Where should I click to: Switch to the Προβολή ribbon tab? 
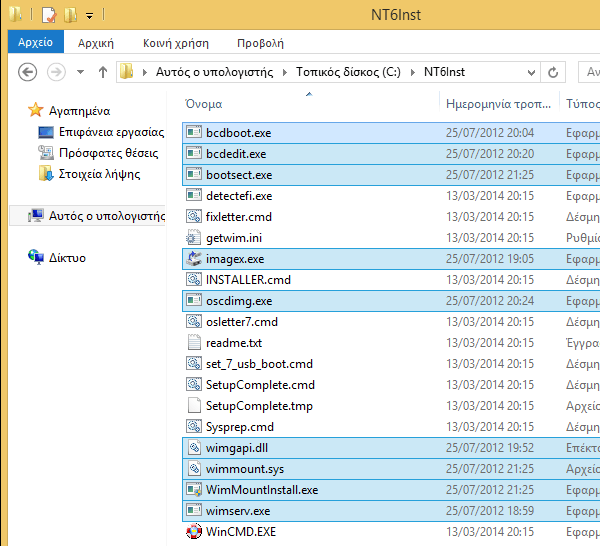(x=260, y=43)
